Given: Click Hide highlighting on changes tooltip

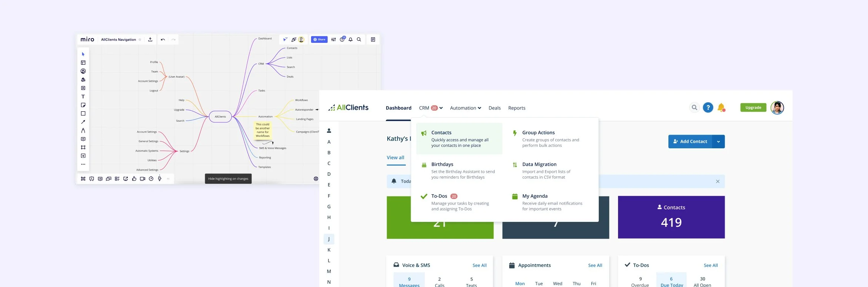Looking at the screenshot, I should pyautogui.click(x=228, y=179).
